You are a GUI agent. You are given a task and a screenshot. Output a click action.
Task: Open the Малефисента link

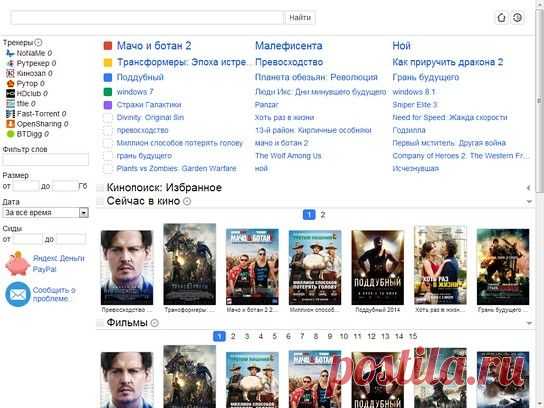(289, 46)
